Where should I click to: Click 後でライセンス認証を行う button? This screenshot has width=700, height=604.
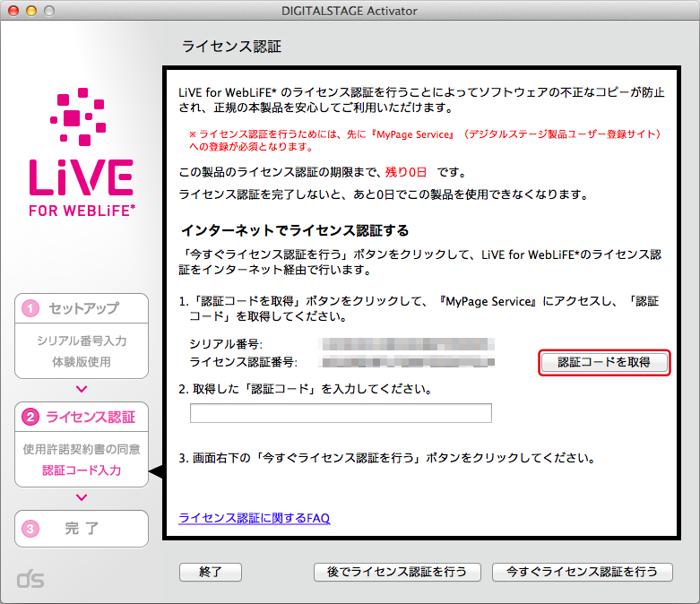[x=397, y=572]
